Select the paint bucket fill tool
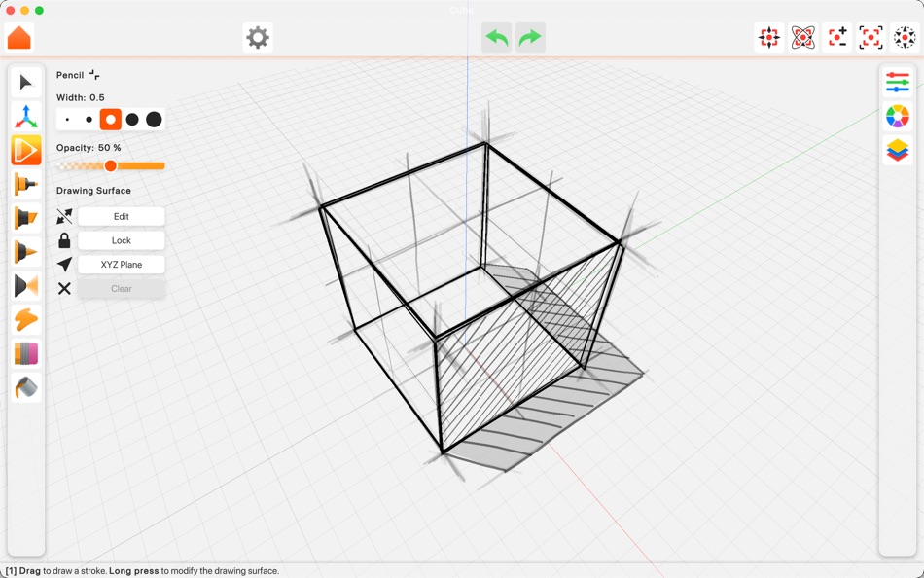This screenshot has height=578, width=924. tap(26, 387)
